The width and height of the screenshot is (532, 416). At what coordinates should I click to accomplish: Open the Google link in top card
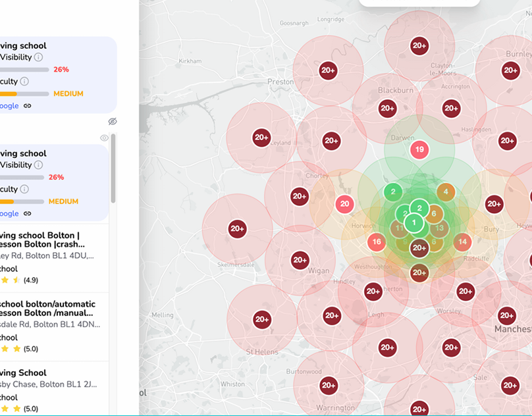(9, 106)
